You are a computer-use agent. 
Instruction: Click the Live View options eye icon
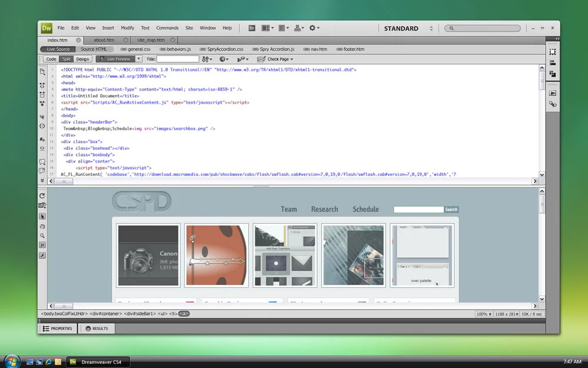tap(42, 205)
